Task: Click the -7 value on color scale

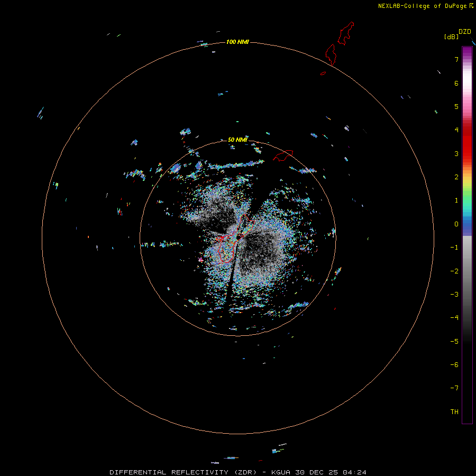Action: click(454, 388)
